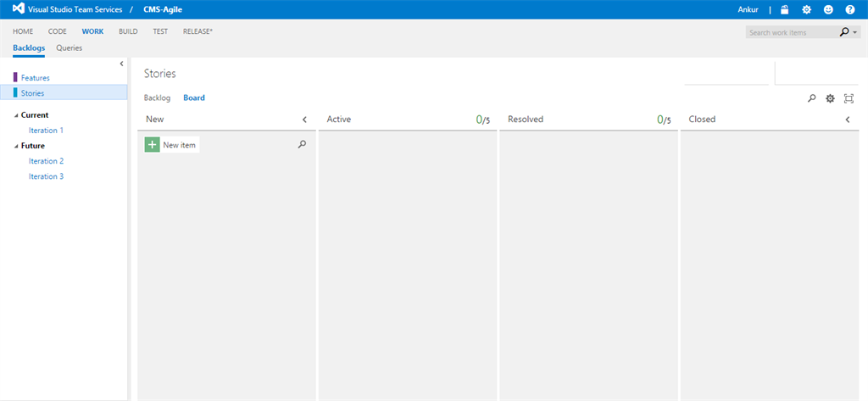Open the board settings gear icon
Viewport: 868px width, 401px height.
point(830,98)
